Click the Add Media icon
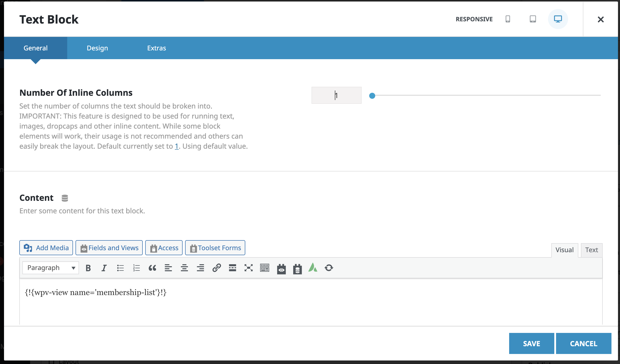620x364 pixels. click(28, 248)
